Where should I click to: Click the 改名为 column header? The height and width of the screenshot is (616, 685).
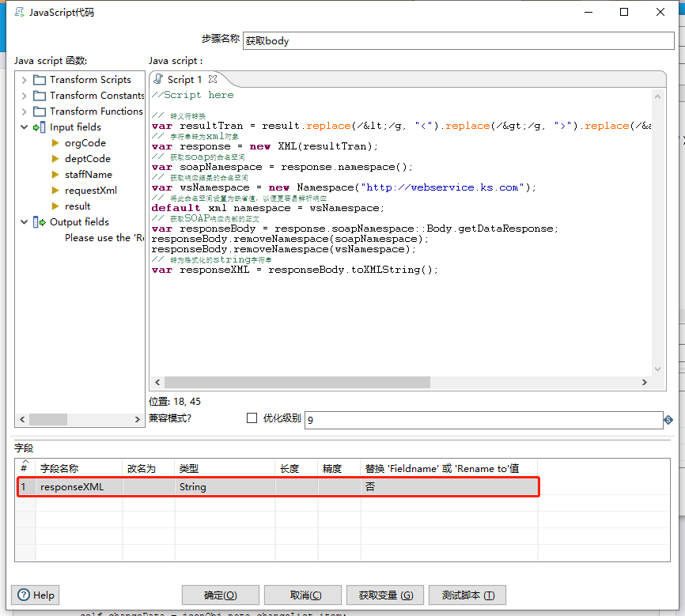click(149, 468)
